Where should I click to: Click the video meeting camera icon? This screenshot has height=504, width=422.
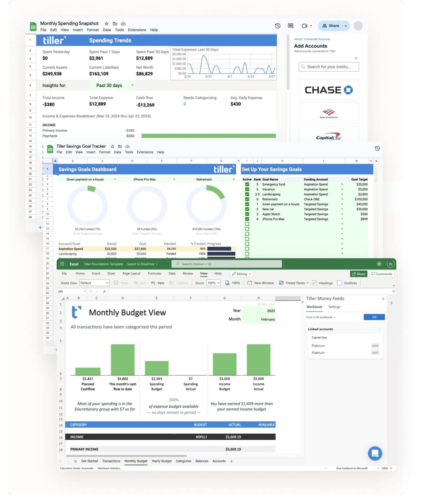click(304, 26)
